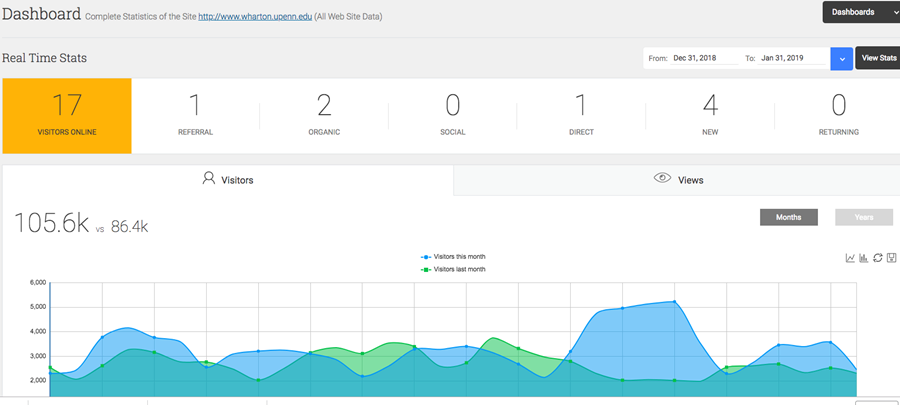Screen dimensions: 900x405
Task: Switch to the Visitors tab
Action: point(228,180)
